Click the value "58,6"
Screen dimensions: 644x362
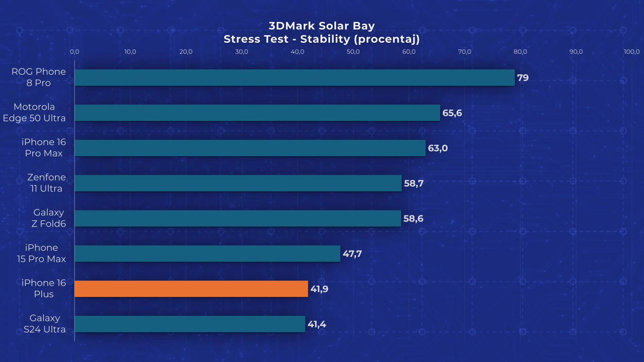(413, 219)
